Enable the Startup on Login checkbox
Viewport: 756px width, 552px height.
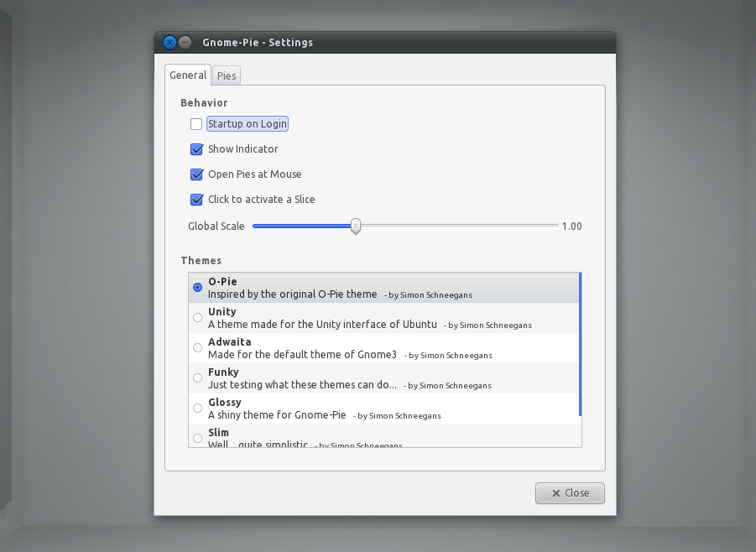point(196,124)
